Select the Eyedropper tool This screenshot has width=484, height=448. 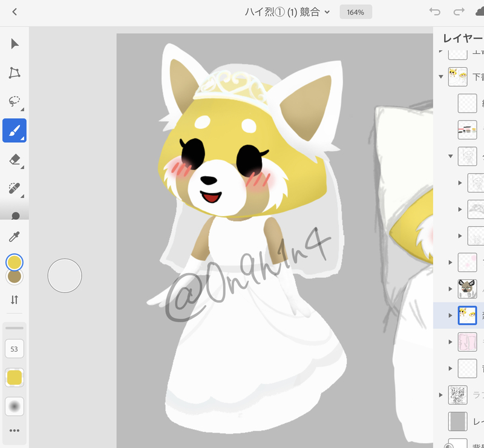[x=15, y=236]
